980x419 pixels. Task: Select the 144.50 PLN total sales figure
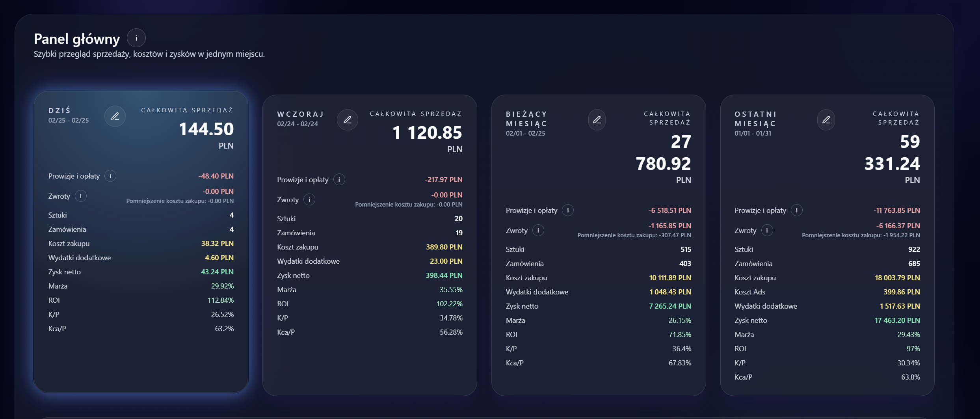click(x=206, y=129)
